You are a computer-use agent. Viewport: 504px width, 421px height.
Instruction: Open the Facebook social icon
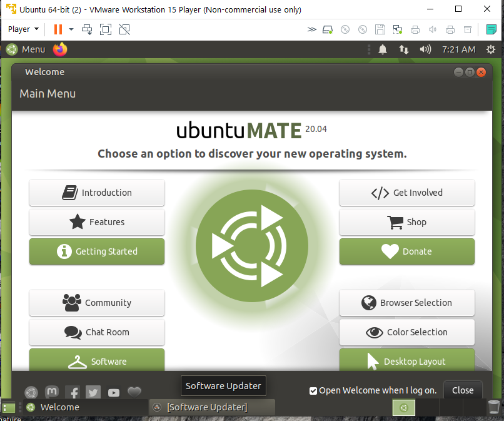(x=73, y=392)
